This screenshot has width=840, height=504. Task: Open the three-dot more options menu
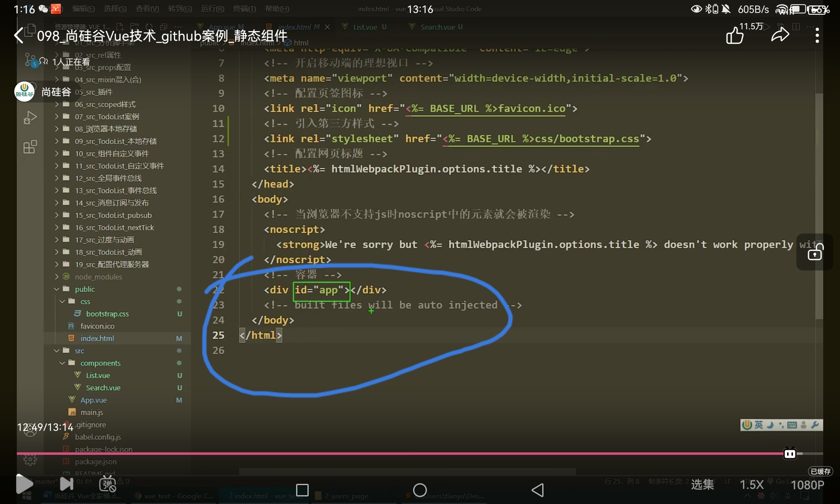[817, 36]
